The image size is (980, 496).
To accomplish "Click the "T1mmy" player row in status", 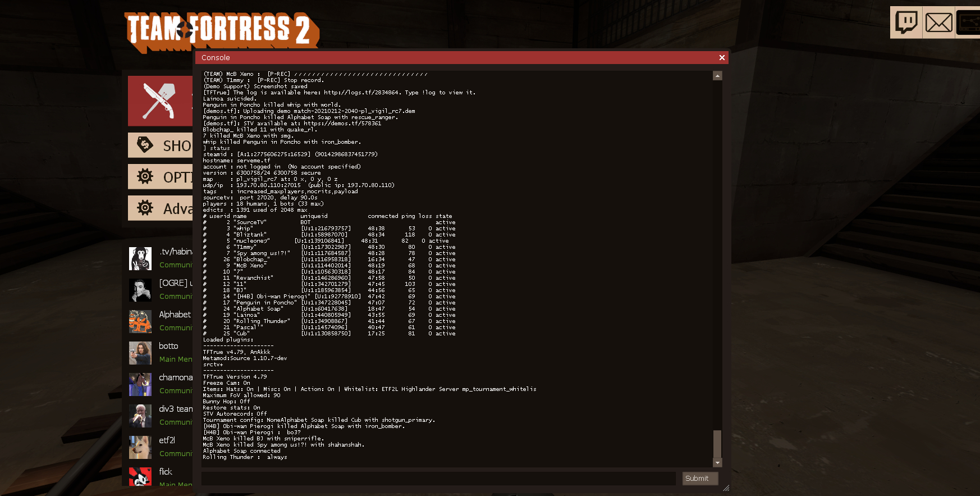I will (x=329, y=247).
